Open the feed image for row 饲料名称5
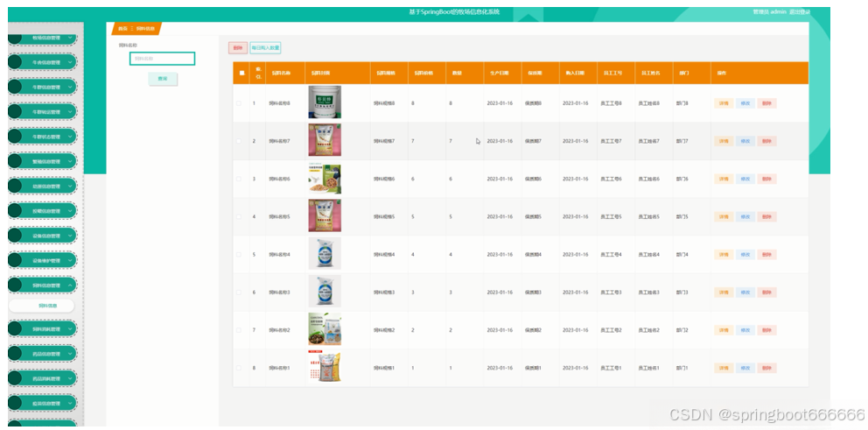Image resolution: width=868 pixels, height=430 pixels. [325, 215]
